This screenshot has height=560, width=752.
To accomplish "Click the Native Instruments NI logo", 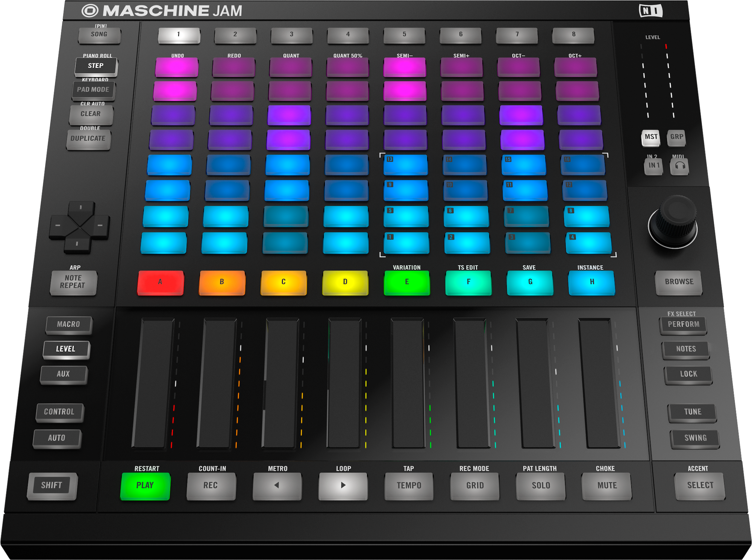I will click(650, 11).
